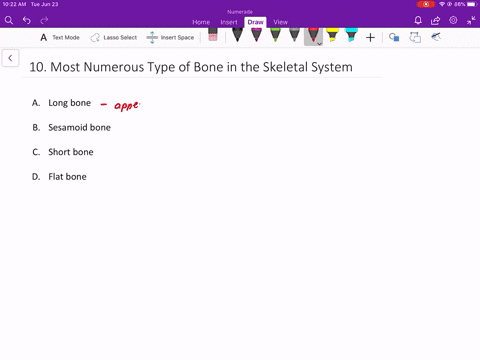480x360 pixels.
Task: Switch to the Home tab
Action: [x=201, y=22]
